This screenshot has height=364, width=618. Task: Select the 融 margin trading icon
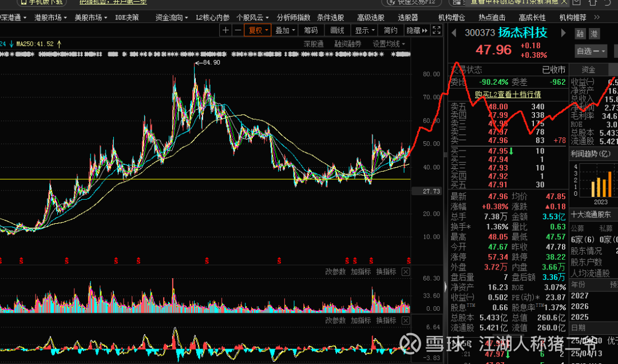tap(580, 33)
